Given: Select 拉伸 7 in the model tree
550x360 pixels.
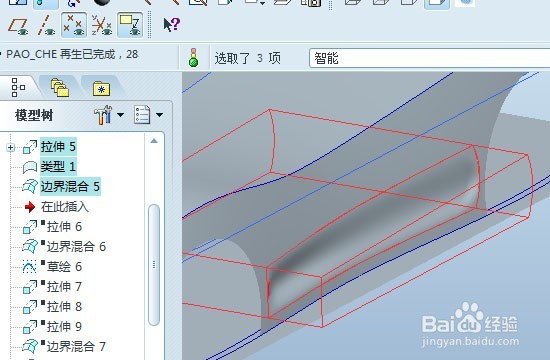Looking at the screenshot, I should (x=64, y=287).
